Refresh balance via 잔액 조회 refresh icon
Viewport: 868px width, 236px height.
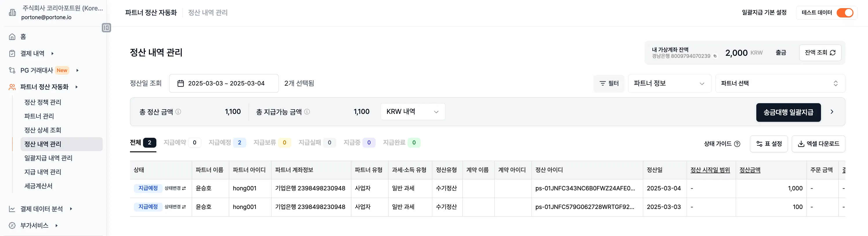[x=832, y=53]
